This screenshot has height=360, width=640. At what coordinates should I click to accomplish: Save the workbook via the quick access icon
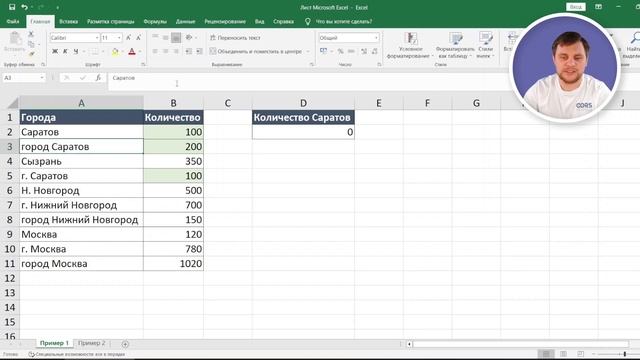coord(12,7)
